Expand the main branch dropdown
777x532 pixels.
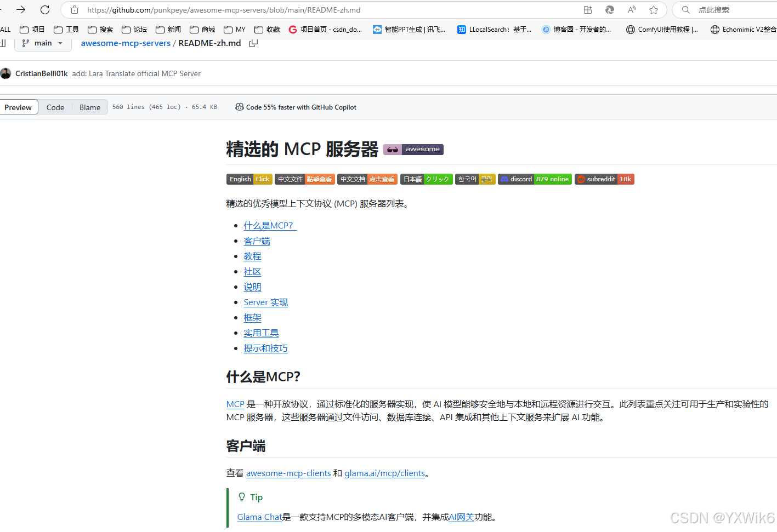43,43
